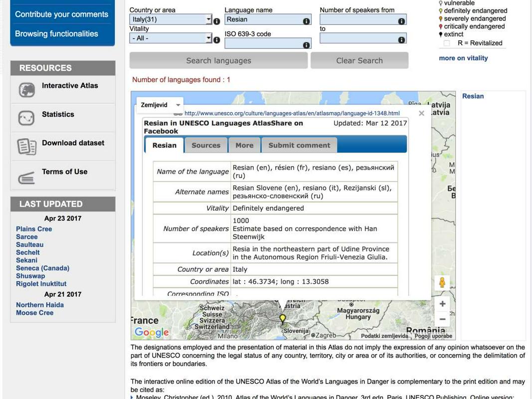This screenshot has width=532, height=399.
Task: Click the ISO 639-3 code info icon
Action: tap(306, 45)
